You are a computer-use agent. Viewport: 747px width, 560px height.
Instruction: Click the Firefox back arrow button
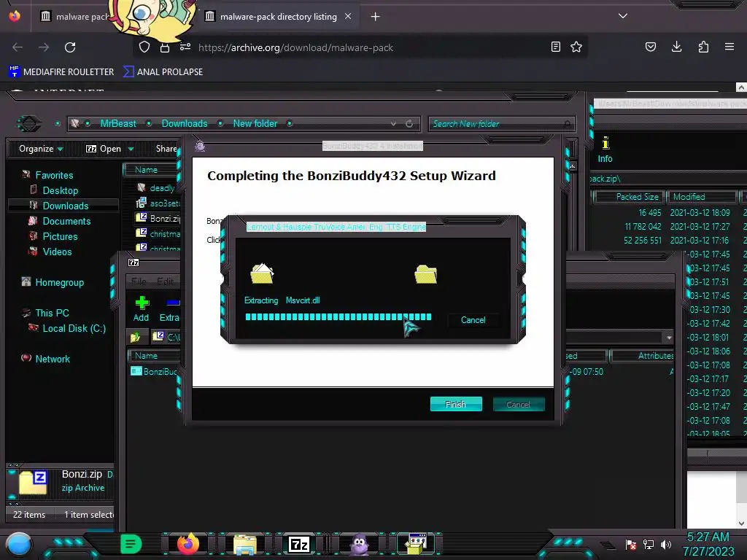pyautogui.click(x=18, y=47)
